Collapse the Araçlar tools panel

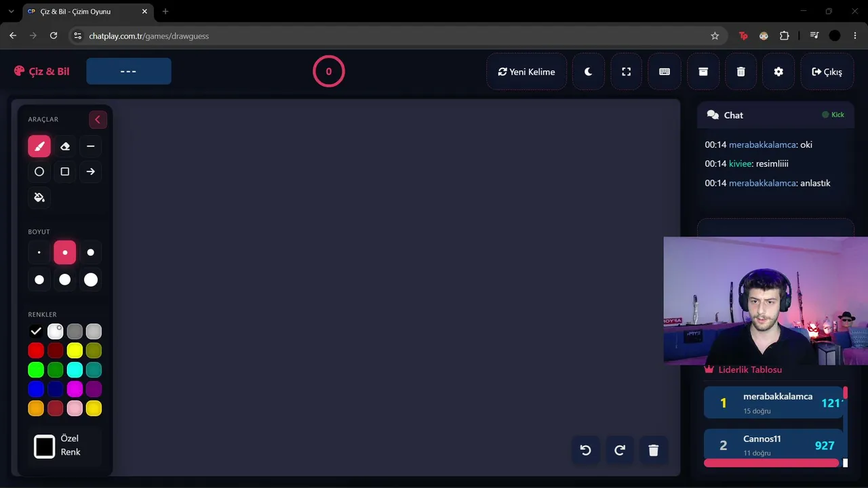tap(98, 119)
